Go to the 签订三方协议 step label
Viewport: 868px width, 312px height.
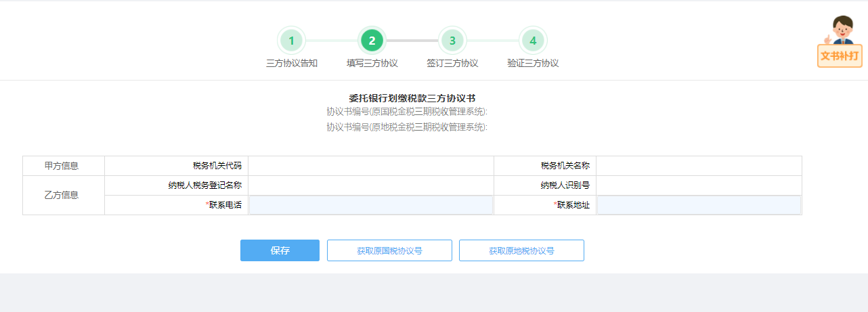[452, 63]
